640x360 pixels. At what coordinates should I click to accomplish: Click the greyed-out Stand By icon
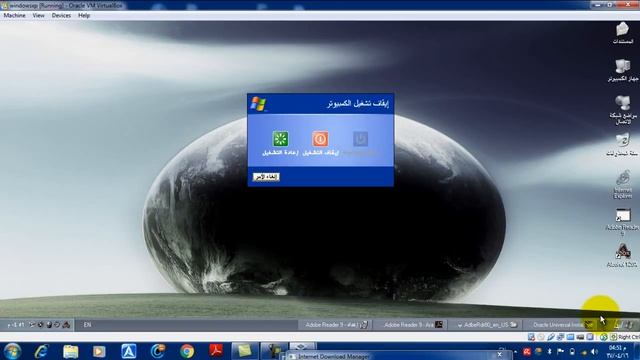pyautogui.click(x=360, y=139)
